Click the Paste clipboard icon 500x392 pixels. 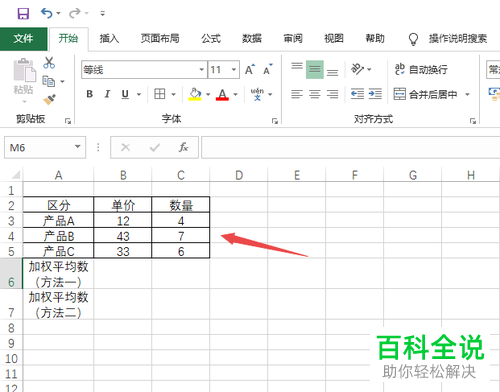point(24,71)
